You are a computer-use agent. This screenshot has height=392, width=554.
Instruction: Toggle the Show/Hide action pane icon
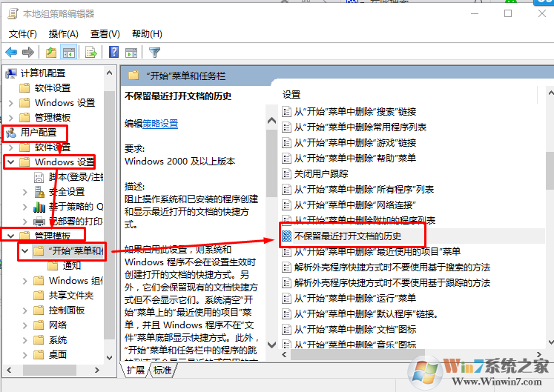[131, 53]
